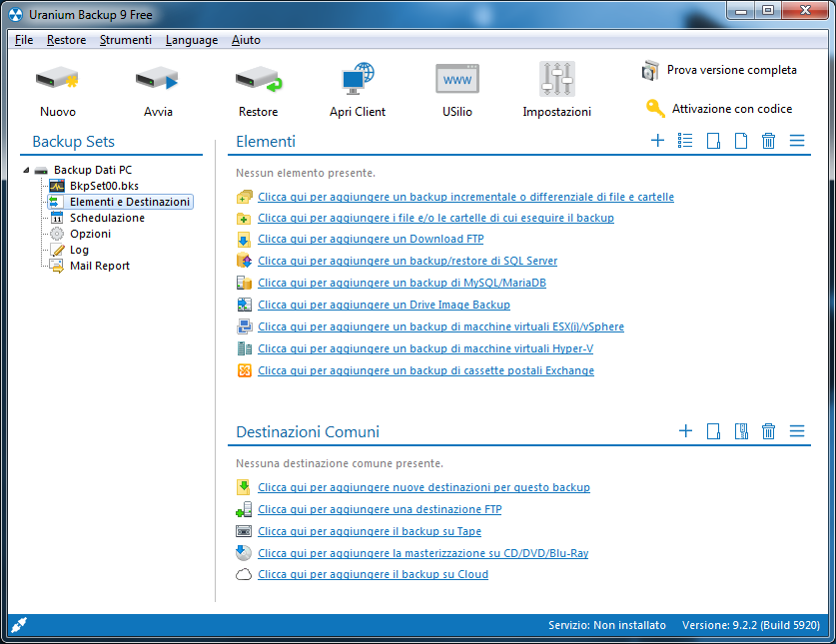The width and height of the screenshot is (836, 644).
Task: Open Impostazioni settings sliders icon
Action: tap(557, 79)
